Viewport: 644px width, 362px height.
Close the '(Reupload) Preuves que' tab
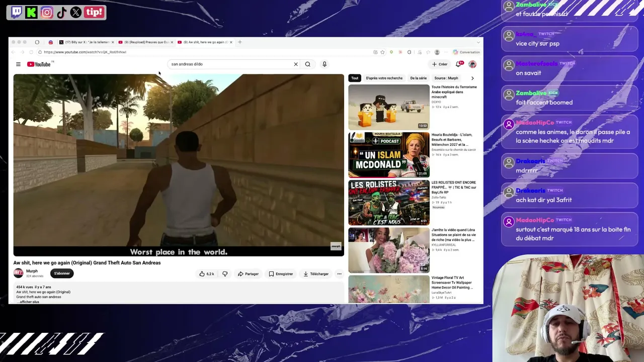(172, 42)
